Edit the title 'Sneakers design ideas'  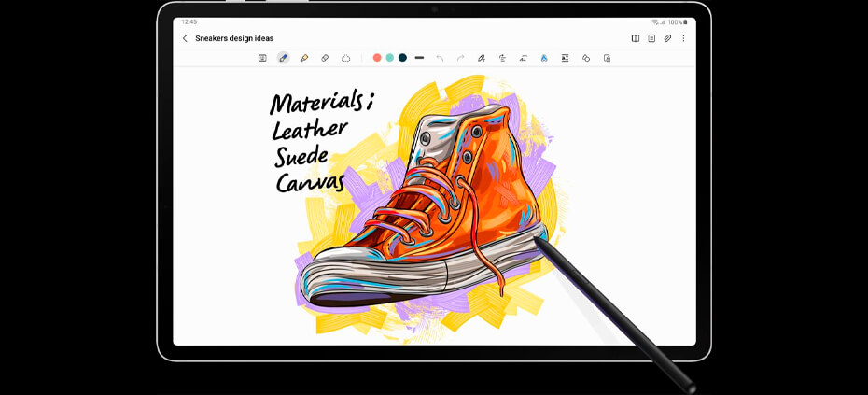click(x=234, y=38)
